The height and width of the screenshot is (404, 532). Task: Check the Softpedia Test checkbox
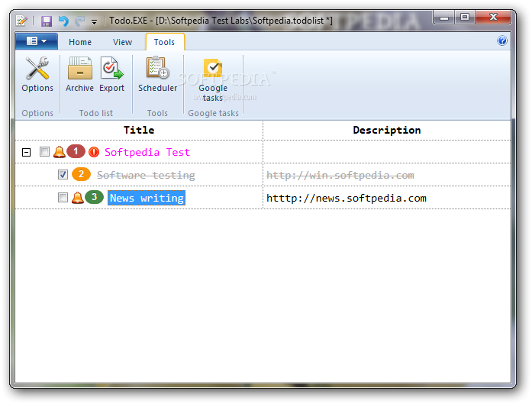(x=44, y=151)
